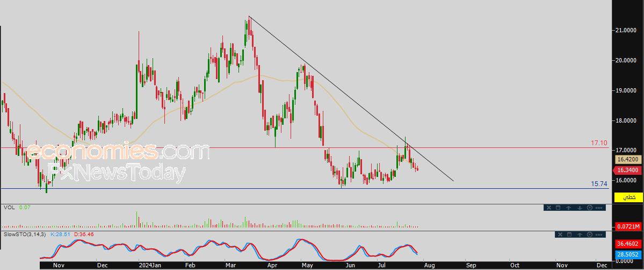
Task: Maximize the SlowSTO indicator panel
Action: pyautogui.click(x=569, y=234)
